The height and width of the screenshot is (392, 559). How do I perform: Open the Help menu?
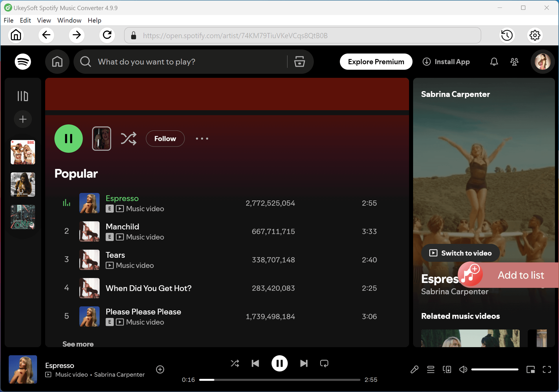coord(94,20)
